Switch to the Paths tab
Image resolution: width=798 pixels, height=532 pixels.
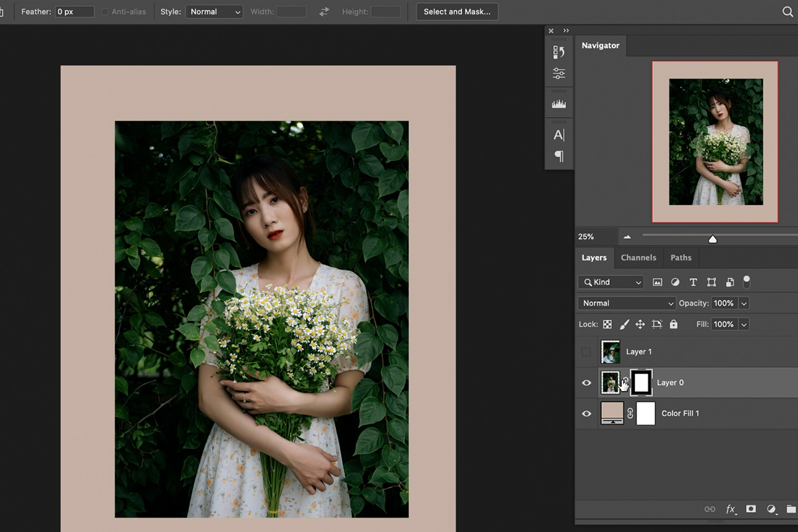681,257
